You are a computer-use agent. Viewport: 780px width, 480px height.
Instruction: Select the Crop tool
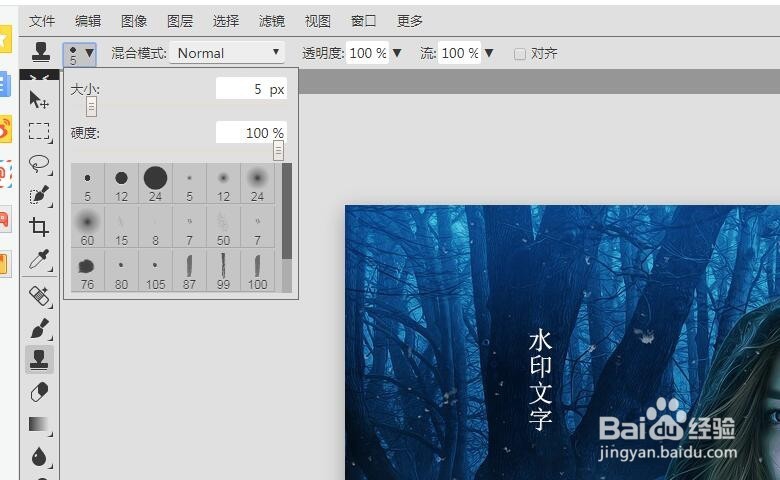pyautogui.click(x=39, y=227)
